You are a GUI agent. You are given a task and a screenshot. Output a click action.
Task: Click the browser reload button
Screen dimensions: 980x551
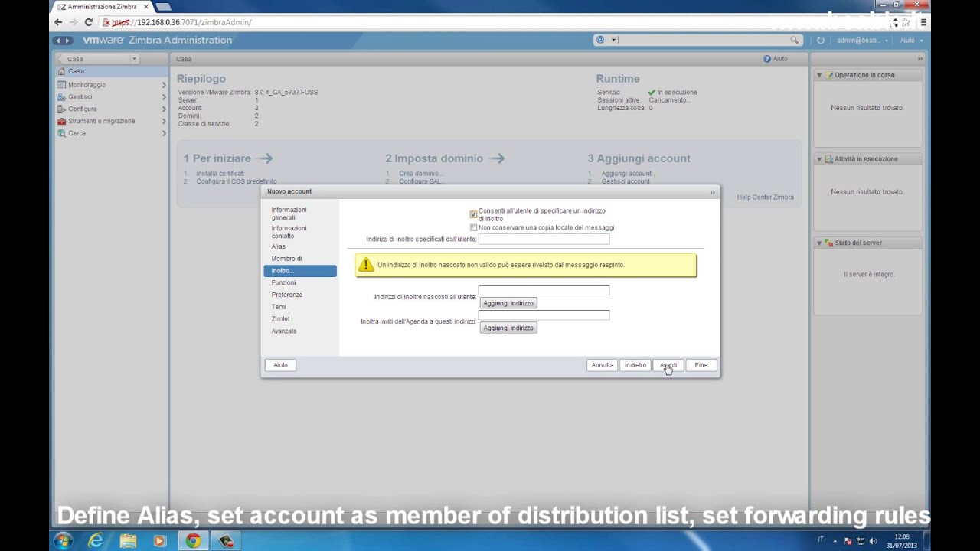point(88,22)
